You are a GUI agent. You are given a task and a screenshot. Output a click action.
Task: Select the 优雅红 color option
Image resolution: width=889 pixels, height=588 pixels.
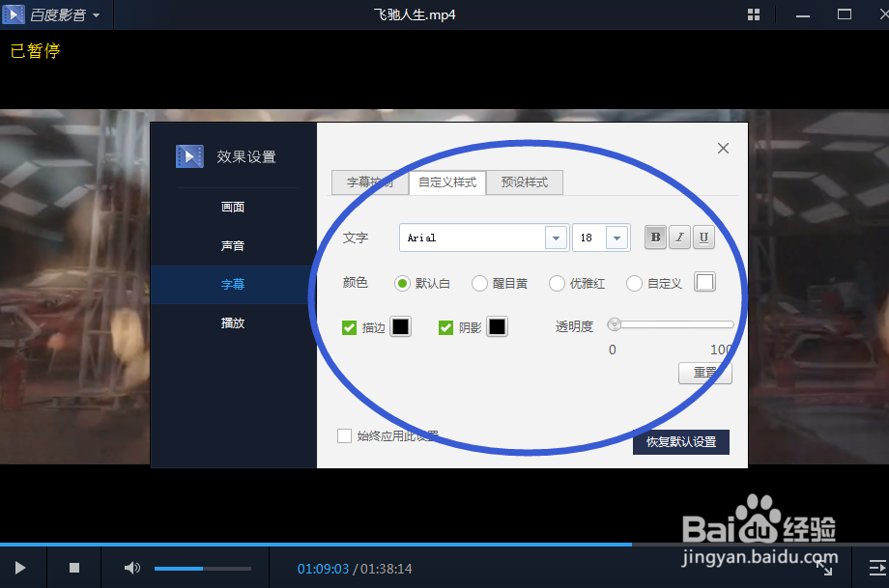[557, 283]
